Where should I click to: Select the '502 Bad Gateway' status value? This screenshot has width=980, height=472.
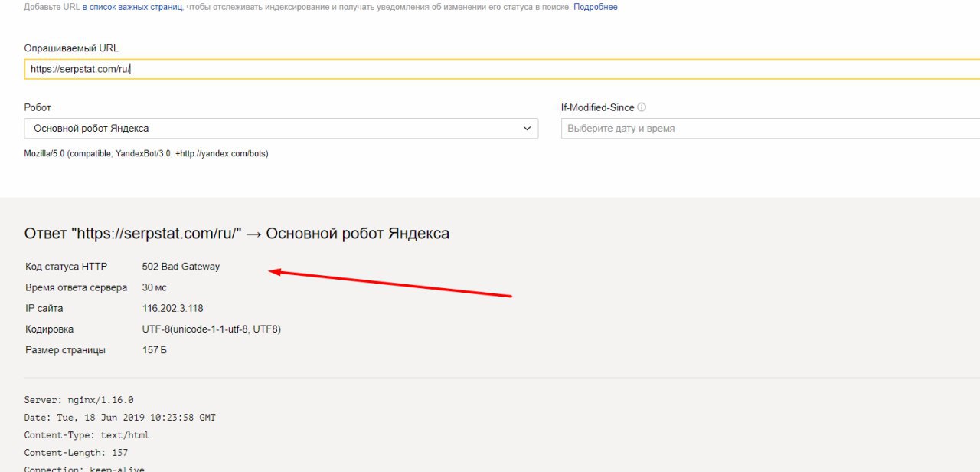pos(181,267)
